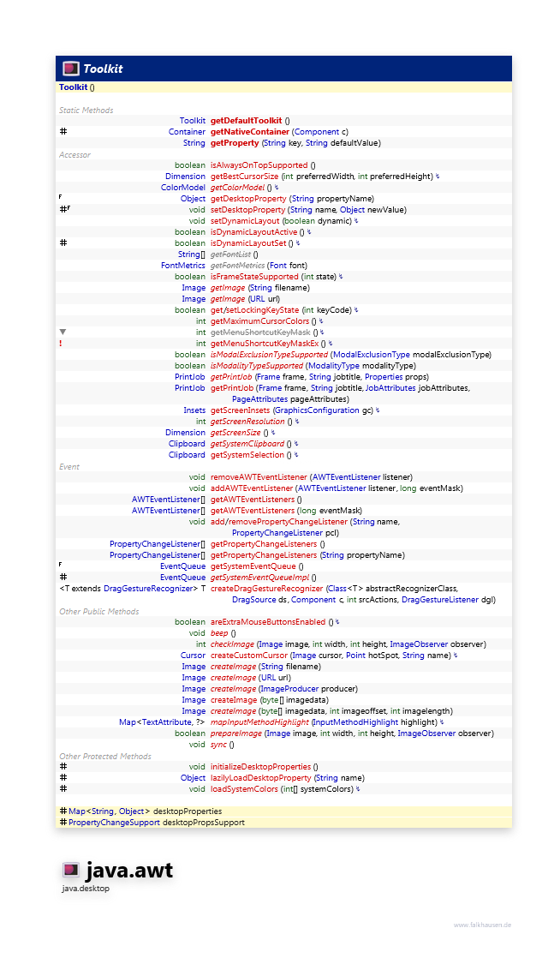Open the setDesktopProperty method
The height and width of the screenshot is (964, 560).
(248, 210)
